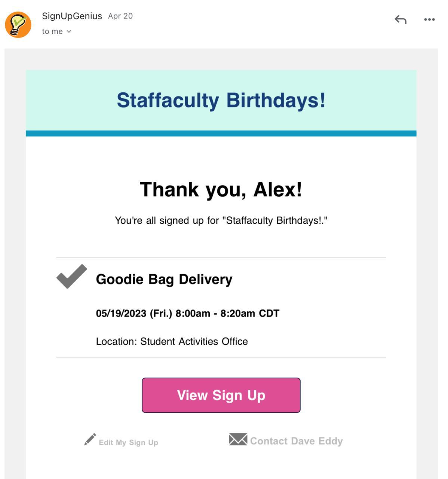Click the Student Activities Office location line
The image size is (448, 479).
(x=172, y=341)
